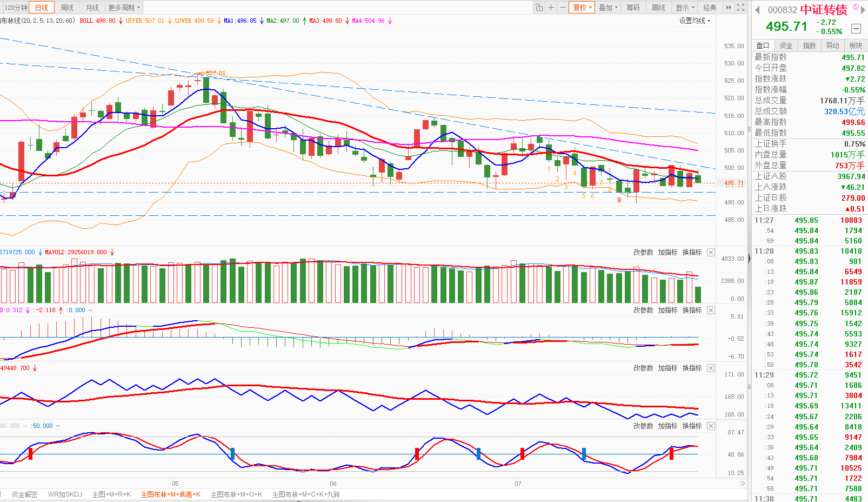The height and width of the screenshot is (502, 868).
Task: Select 主图布林+M+O+K indicator template
Action: (236, 494)
